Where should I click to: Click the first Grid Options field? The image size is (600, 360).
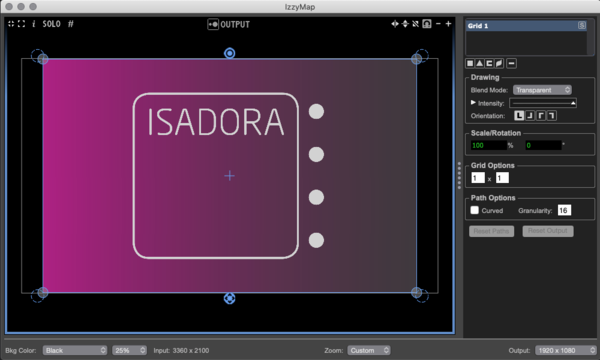478,178
